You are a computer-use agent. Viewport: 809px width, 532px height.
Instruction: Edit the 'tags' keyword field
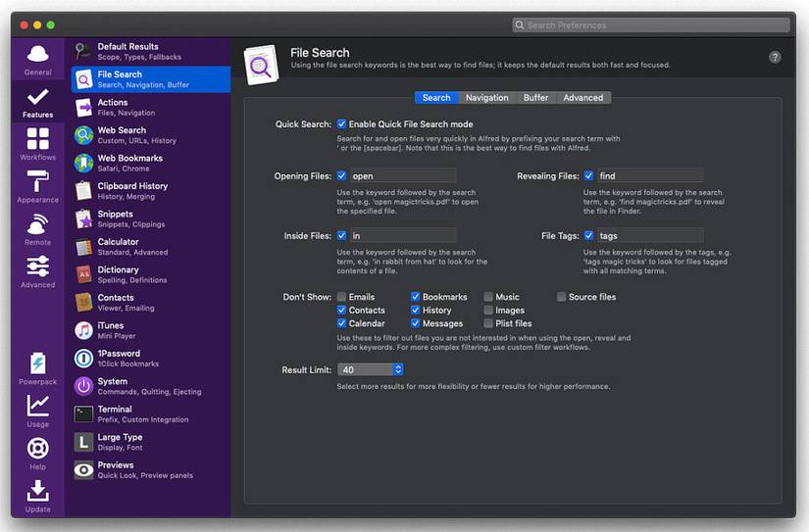tap(650, 235)
